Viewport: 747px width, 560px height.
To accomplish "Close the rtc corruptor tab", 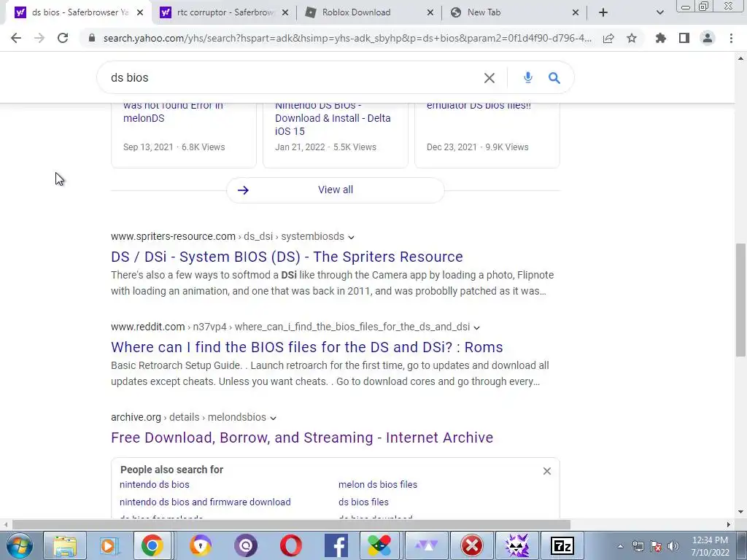I will (x=285, y=12).
